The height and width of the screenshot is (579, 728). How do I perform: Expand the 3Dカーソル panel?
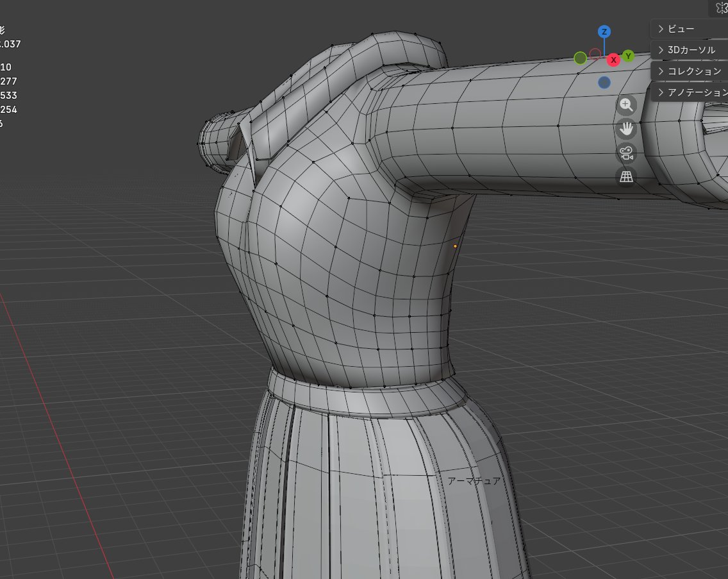pos(689,50)
